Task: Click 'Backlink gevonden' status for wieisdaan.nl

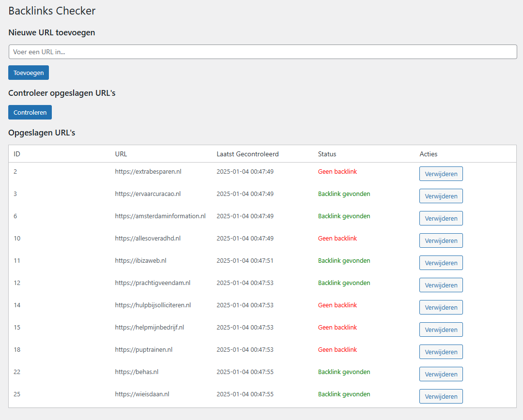Action: coord(344,394)
